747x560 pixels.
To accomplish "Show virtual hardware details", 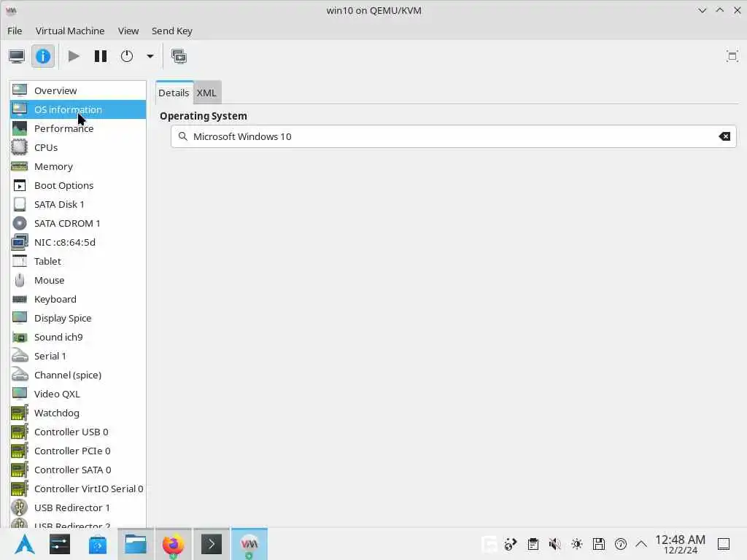I will [x=43, y=56].
